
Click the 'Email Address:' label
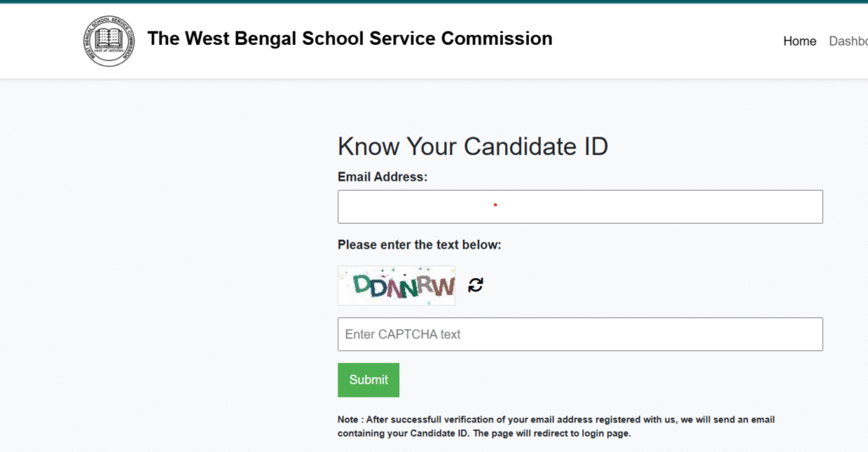point(382,176)
